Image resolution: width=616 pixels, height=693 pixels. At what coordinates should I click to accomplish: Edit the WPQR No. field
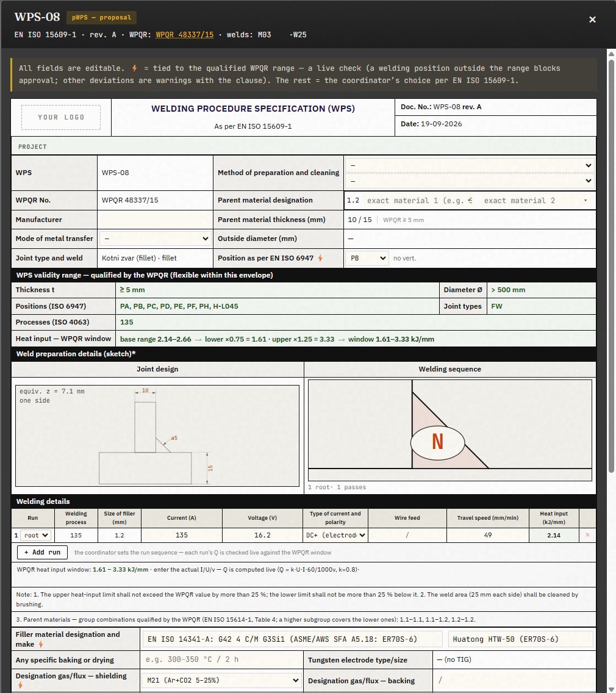coord(155,200)
